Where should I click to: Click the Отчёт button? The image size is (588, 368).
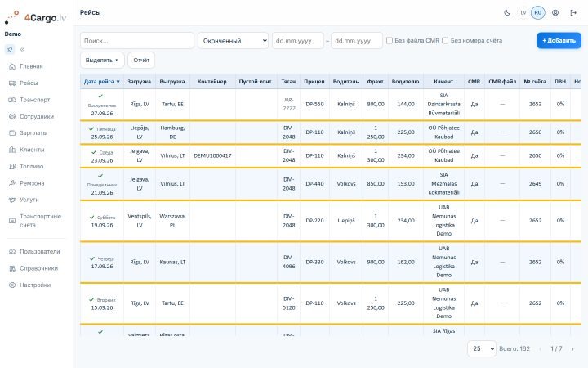(141, 60)
